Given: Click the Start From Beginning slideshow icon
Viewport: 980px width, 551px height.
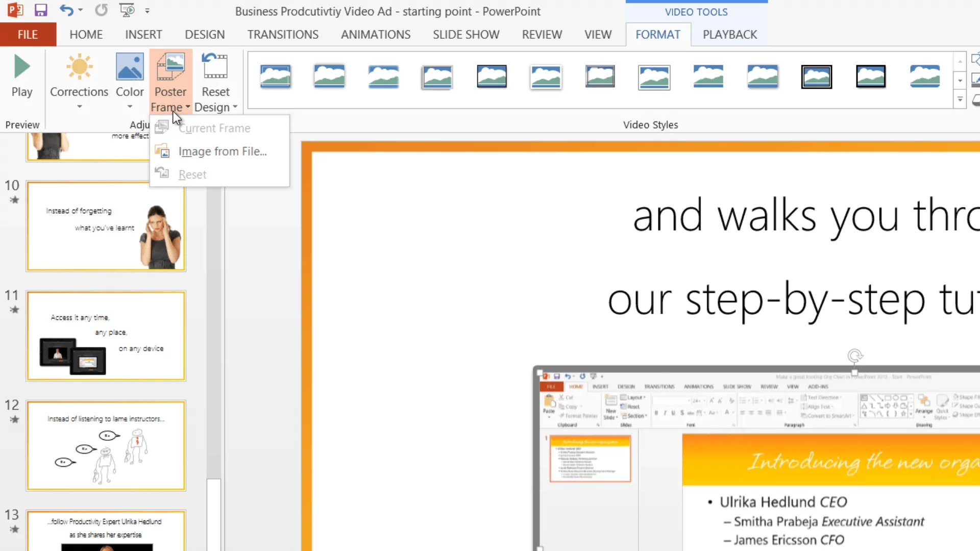Looking at the screenshot, I should click(x=126, y=10).
